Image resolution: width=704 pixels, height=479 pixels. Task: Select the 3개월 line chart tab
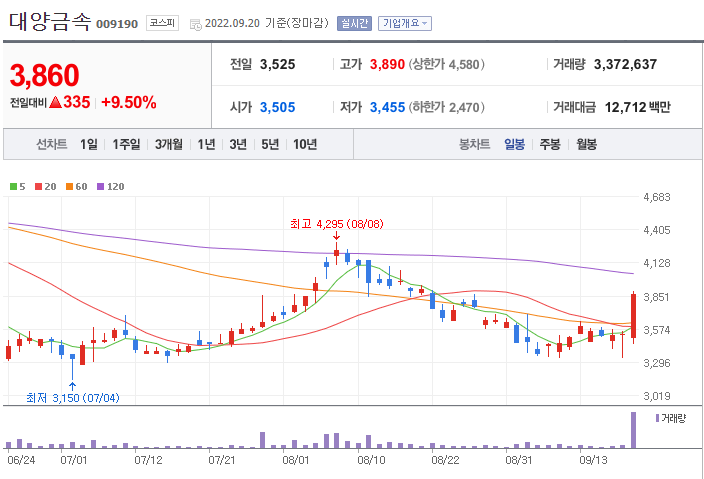click(x=169, y=145)
